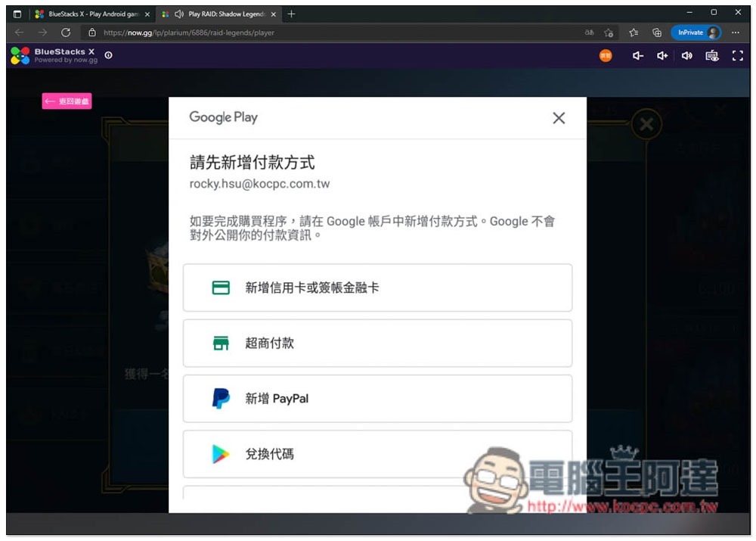Choose 兌換代碼 redeem option
Image resolution: width=756 pixels, height=541 pixels.
point(377,454)
